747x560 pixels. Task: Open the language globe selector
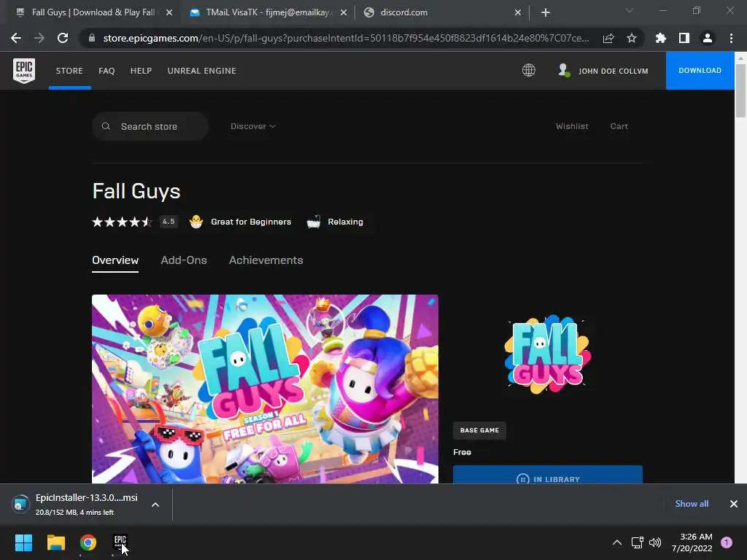[528, 71]
